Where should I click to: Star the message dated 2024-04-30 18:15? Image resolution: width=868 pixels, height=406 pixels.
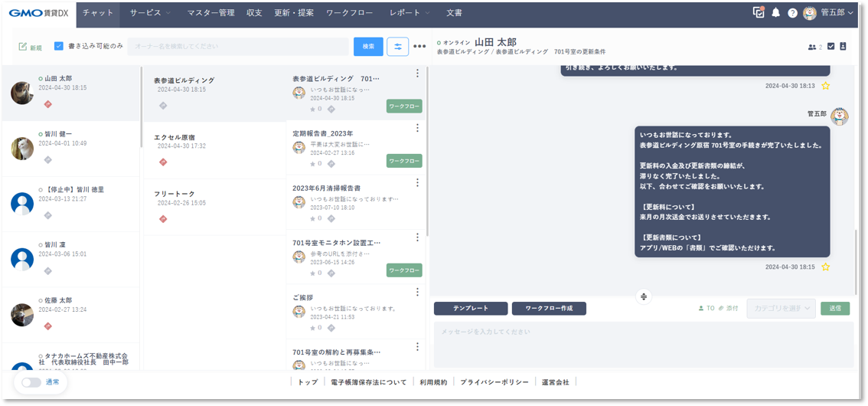[x=826, y=267]
